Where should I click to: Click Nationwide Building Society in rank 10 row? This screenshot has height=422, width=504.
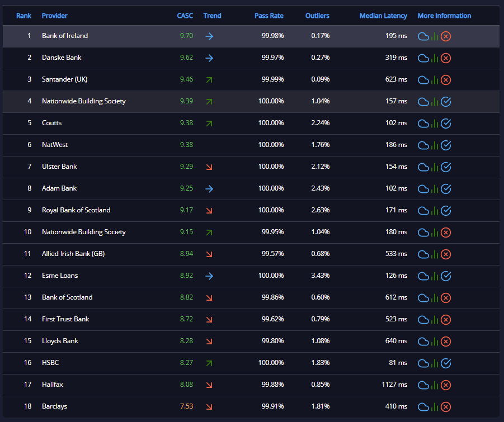83,232
